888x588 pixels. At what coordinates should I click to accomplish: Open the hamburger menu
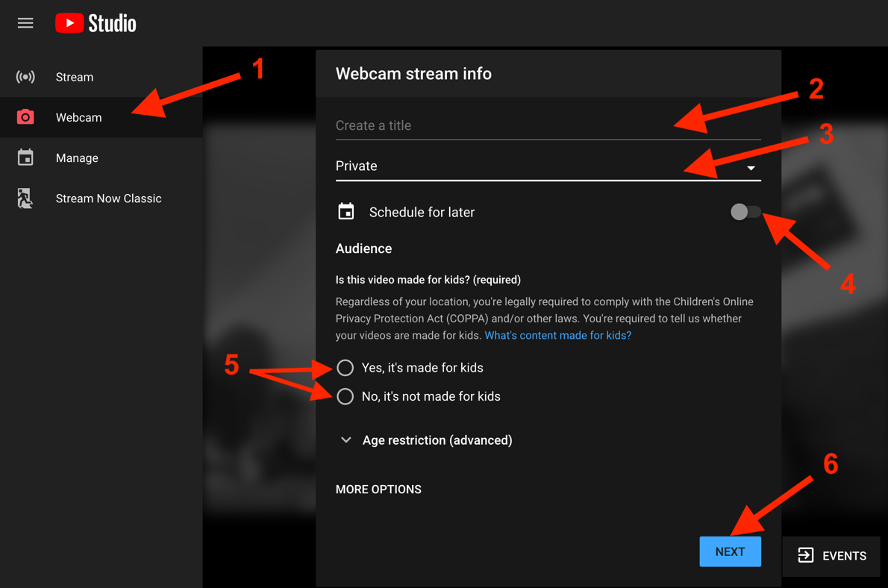pyautogui.click(x=25, y=23)
